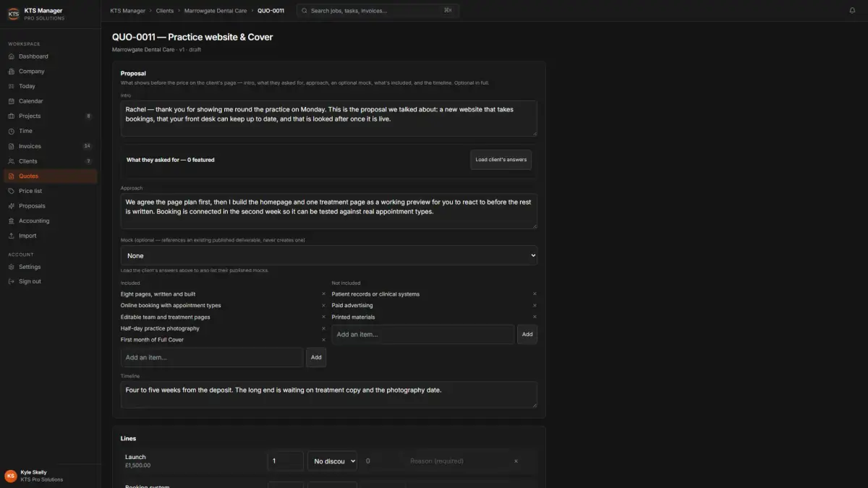This screenshot has height=488, width=868.
Task: Click the Import upload icon
Action: [12, 236]
